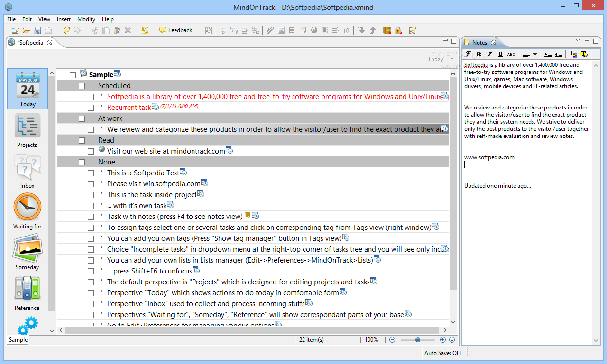Click the 100% zoom status entry
607x364 pixels.
click(371, 340)
